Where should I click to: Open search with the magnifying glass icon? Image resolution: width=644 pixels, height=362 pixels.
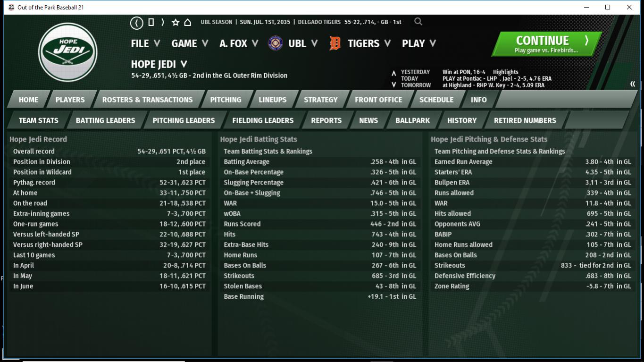[418, 22]
